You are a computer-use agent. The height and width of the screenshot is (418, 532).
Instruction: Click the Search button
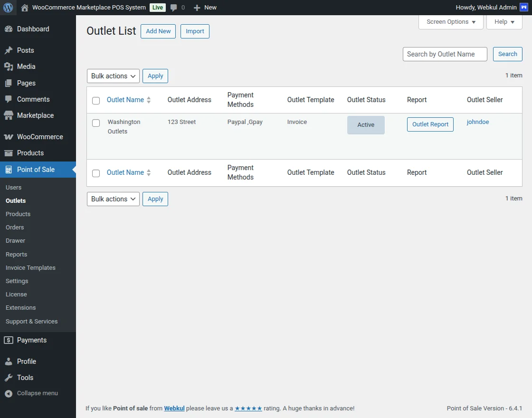(508, 54)
